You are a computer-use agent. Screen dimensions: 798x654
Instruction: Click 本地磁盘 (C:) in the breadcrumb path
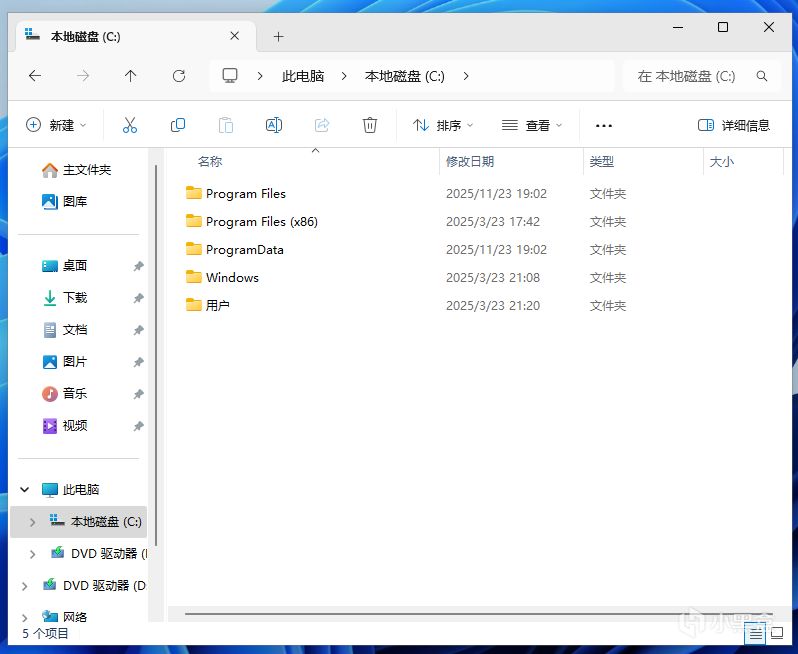tap(405, 76)
